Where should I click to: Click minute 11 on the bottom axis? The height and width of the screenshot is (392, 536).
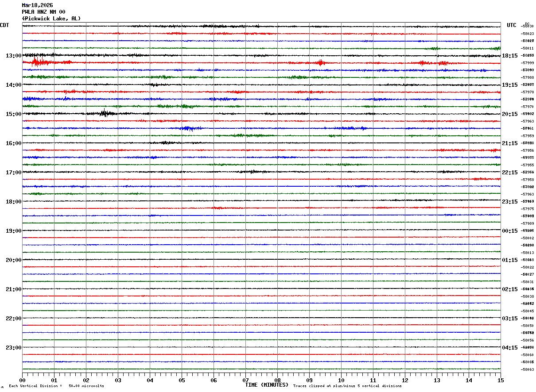(x=373, y=380)
